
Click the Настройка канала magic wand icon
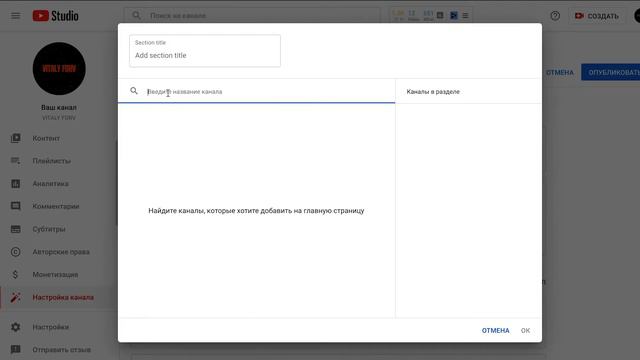click(x=16, y=298)
